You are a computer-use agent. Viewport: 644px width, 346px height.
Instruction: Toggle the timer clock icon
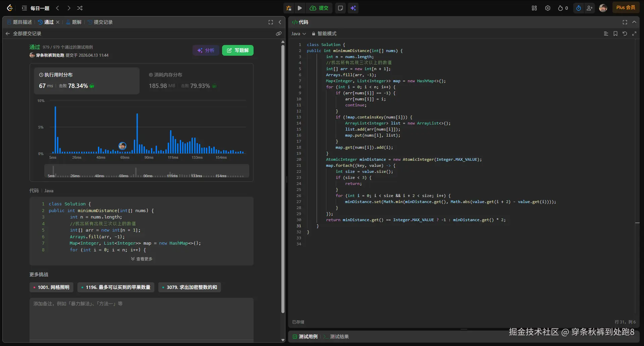tap(579, 8)
